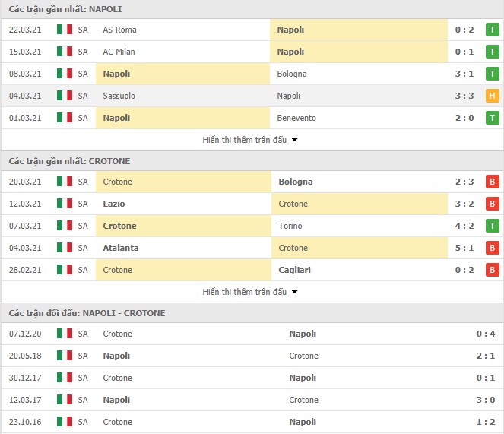
Task: Click the red B badge for Crotone vs Bologna
Action: (492, 182)
